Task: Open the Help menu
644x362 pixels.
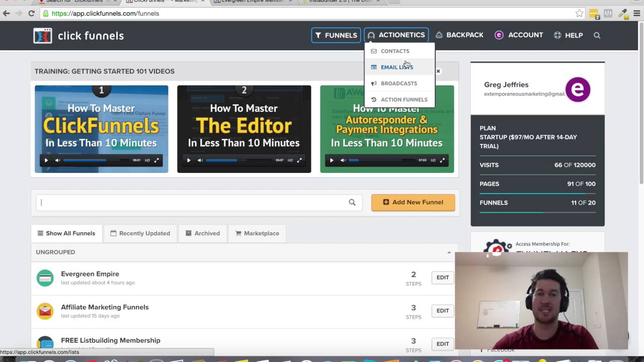Action: click(x=568, y=35)
